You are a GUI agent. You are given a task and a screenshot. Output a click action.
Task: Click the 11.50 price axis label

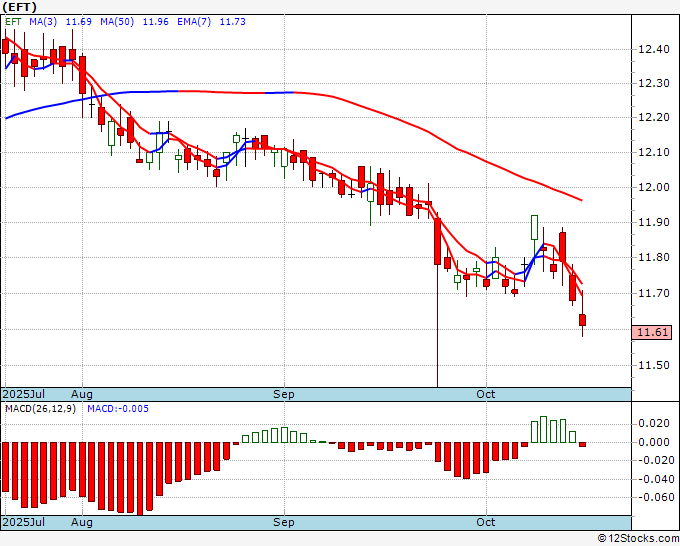(654, 366)
